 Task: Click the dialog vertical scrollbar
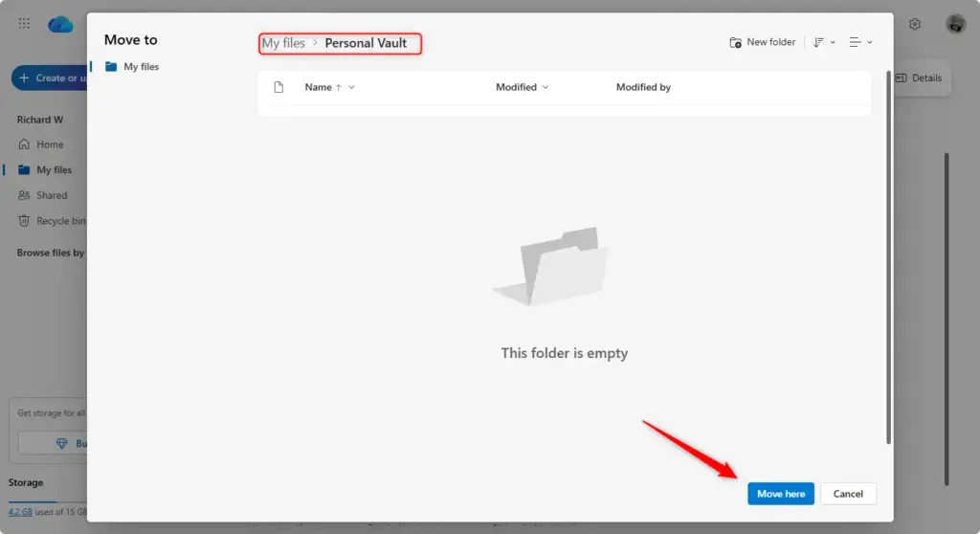(888, 257)
